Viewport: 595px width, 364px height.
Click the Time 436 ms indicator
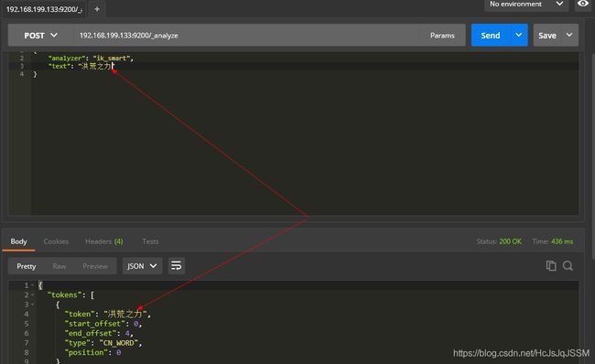[553, 241]
